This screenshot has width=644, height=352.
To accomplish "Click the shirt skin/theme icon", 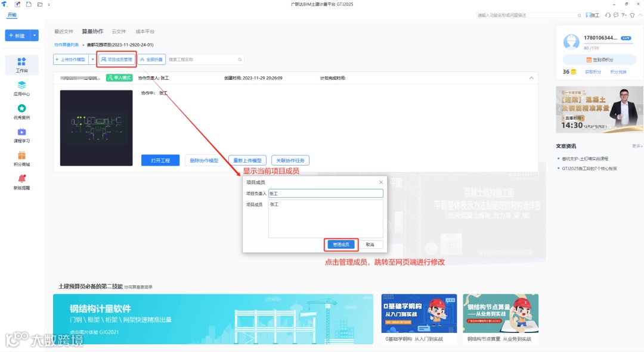I will point(632,15).
